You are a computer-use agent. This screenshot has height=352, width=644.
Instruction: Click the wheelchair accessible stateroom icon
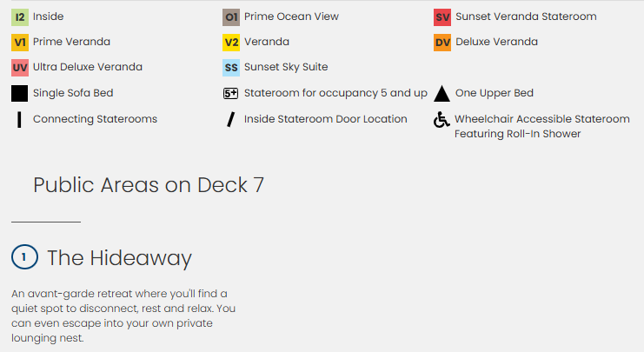click(442, 120)
